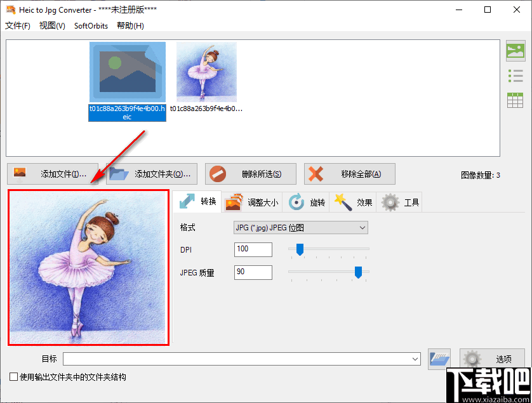Click the browse destination folder icon

click(x=439, y=359)
